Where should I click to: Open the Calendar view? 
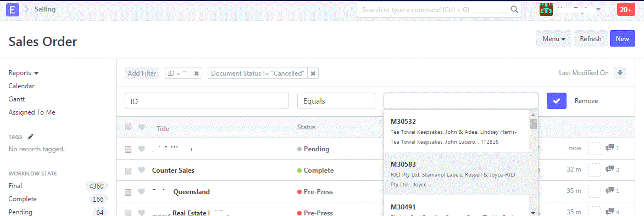[21, 86]
